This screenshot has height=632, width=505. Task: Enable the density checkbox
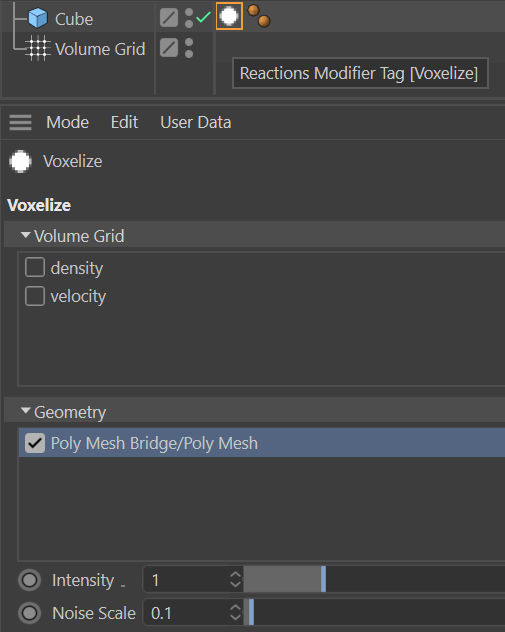click(35, 267)
